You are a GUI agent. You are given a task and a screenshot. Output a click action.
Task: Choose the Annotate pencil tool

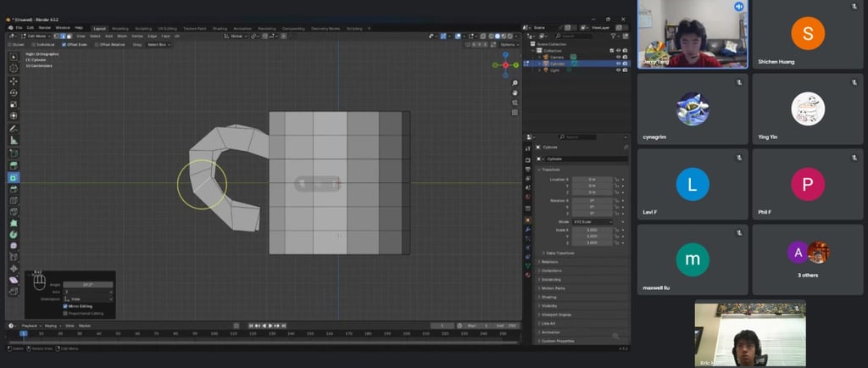click(14, 128)
